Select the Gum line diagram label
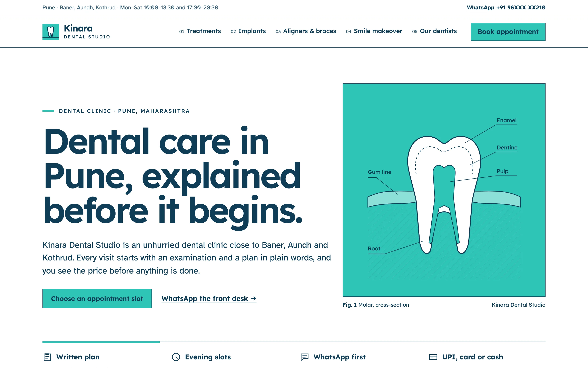This screenshot has height=368, width=588. coord(379,172)
